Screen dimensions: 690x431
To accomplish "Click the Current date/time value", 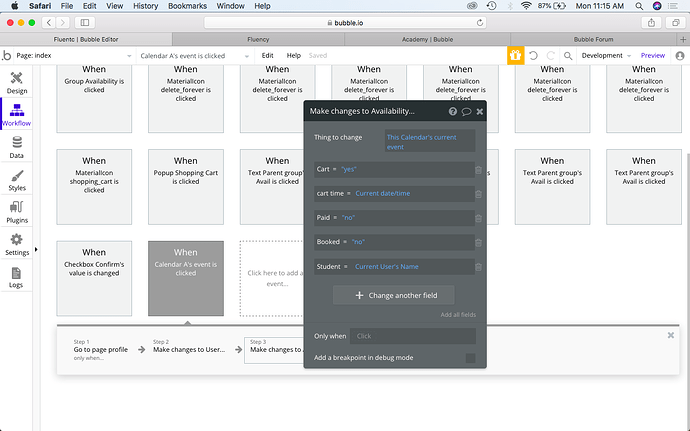I will point(382,193).
